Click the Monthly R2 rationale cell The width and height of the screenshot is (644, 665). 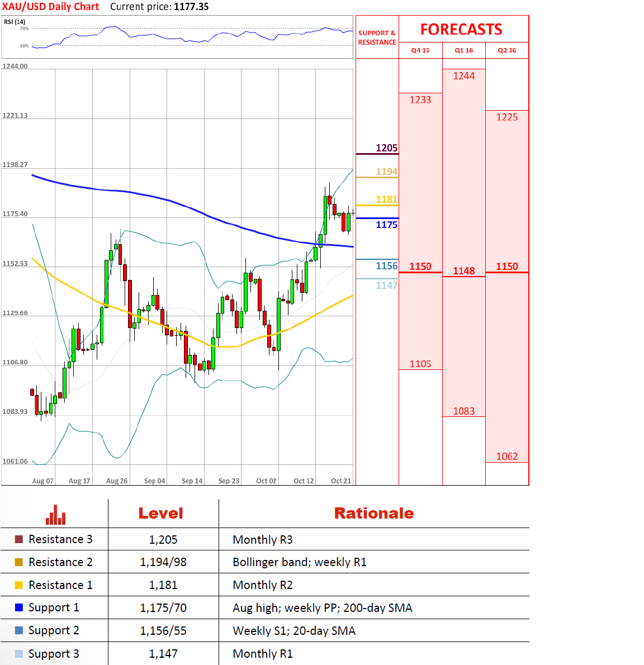coord(263,585)
